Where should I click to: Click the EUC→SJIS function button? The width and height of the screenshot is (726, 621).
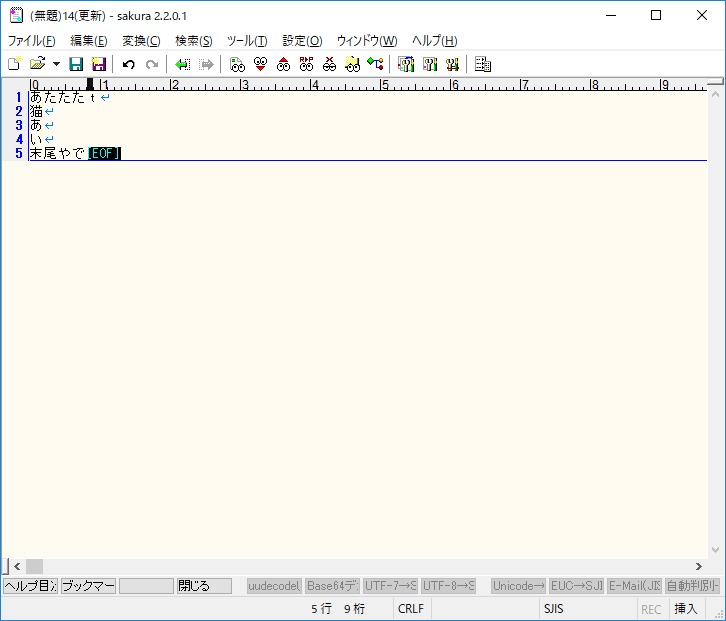[576, 586]
